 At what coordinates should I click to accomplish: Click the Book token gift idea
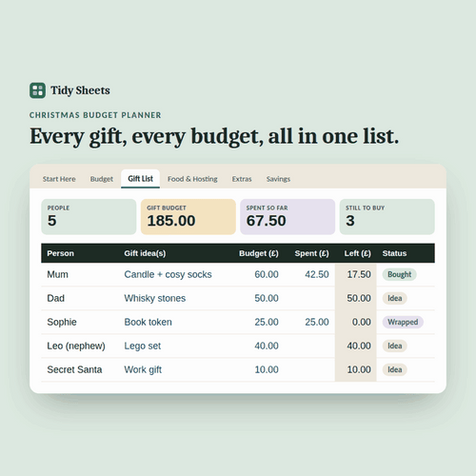pos(148,322)
